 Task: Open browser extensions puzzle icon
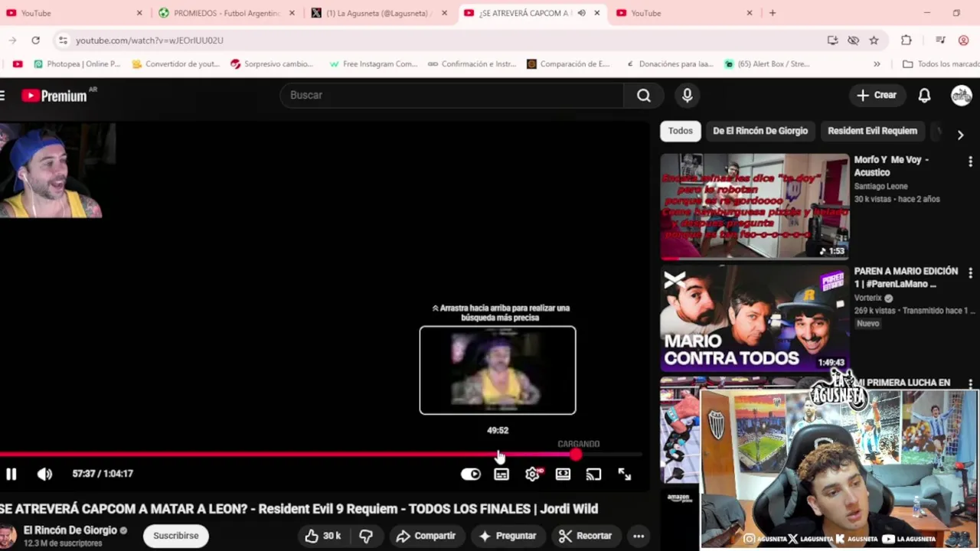coord(906,40)
